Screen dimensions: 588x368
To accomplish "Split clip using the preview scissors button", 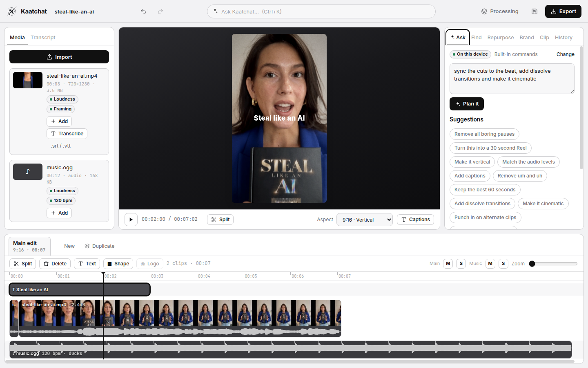I will 220,220.
